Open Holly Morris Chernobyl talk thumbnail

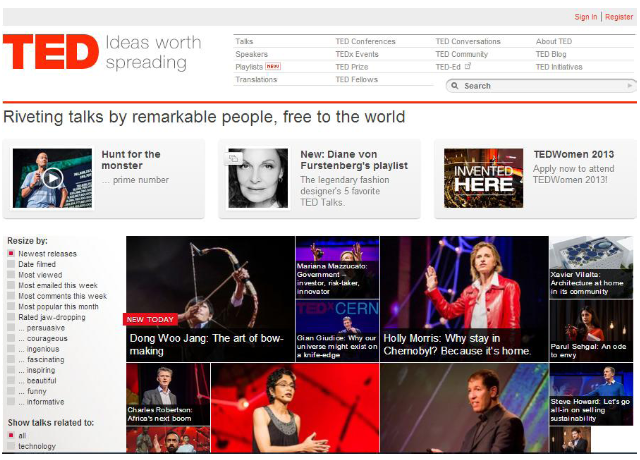pos(464,299)
